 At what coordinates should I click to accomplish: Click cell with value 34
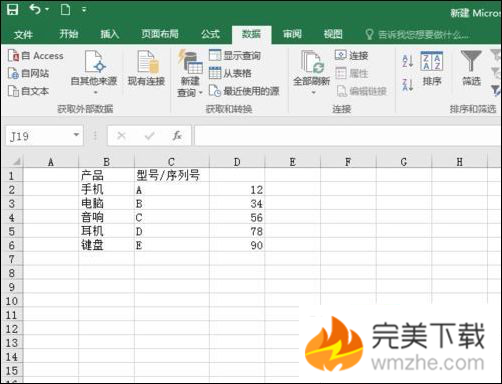237,203
